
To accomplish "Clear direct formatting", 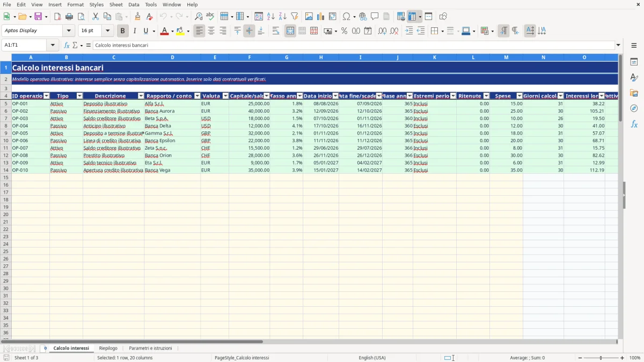I will coord(149,17).
